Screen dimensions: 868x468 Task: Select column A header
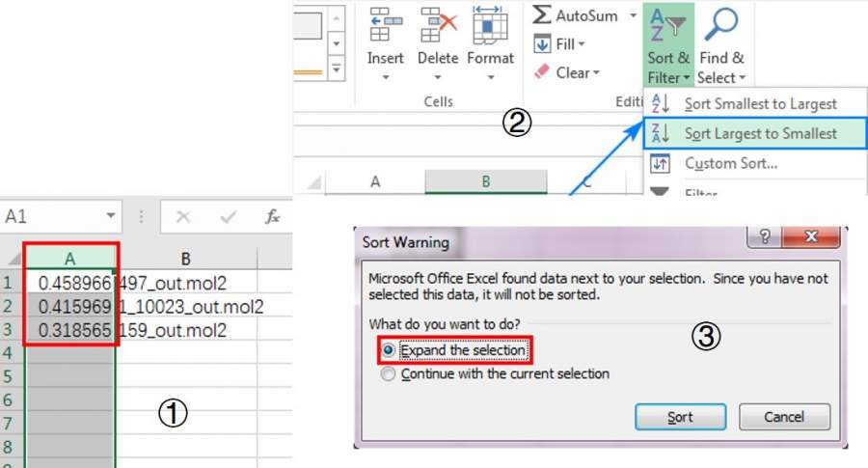70,258
